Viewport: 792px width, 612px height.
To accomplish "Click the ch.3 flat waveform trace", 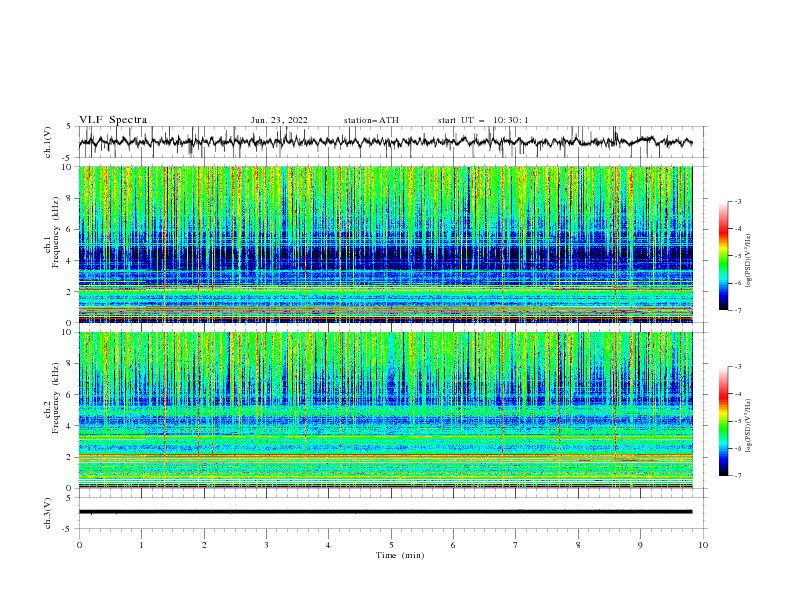I will [385, 512].
